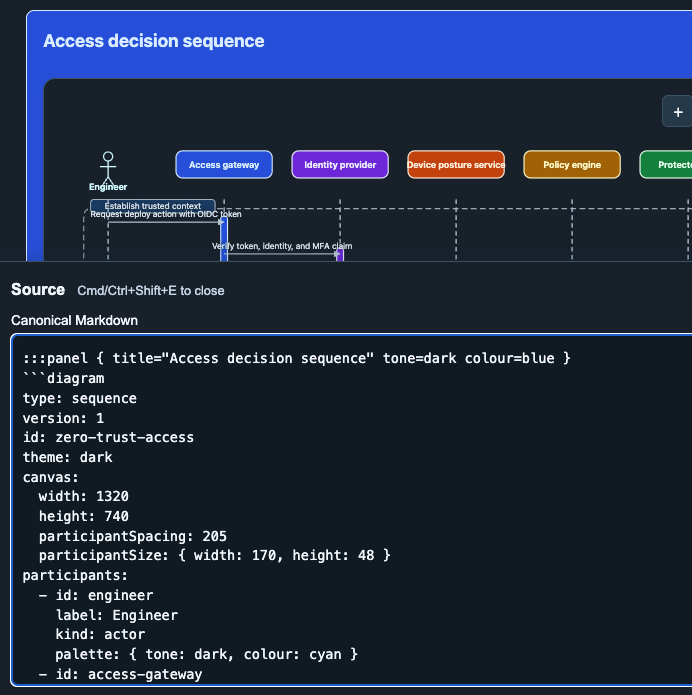692x695 pixels.
Task: Click the 'width: 1320' source line
Action: pos(83,496)
